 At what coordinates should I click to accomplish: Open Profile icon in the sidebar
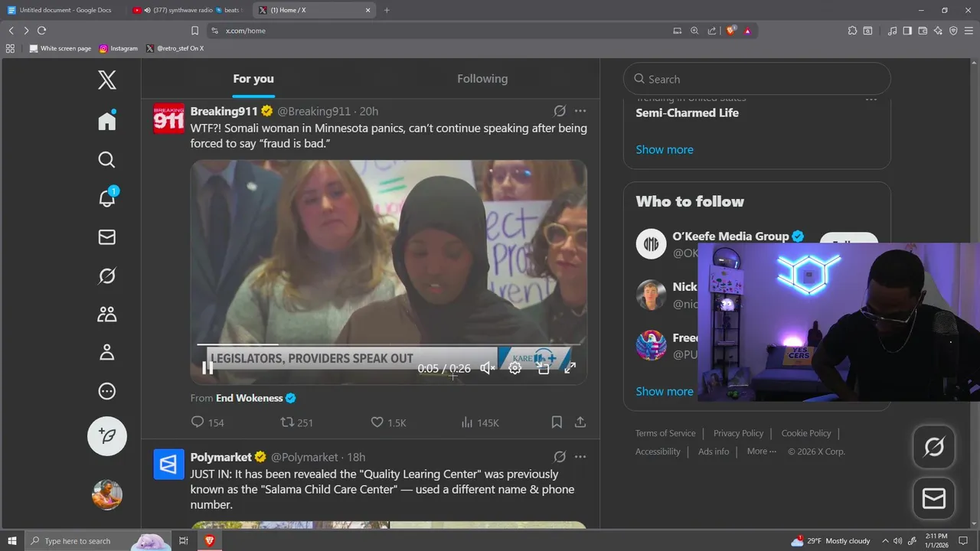(x=107, y=352)
